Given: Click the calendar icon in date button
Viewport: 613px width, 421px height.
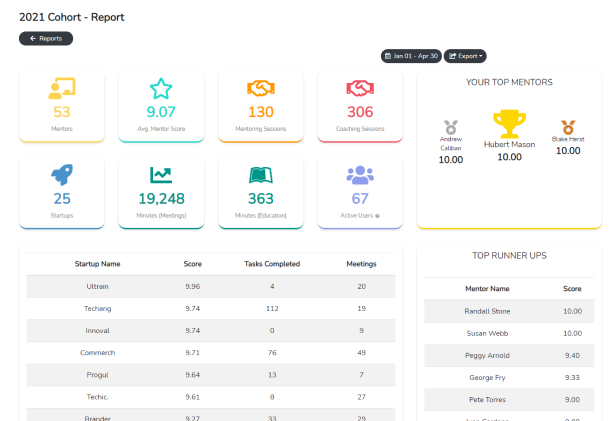Looking at the screenshot, I should point(388,56).
